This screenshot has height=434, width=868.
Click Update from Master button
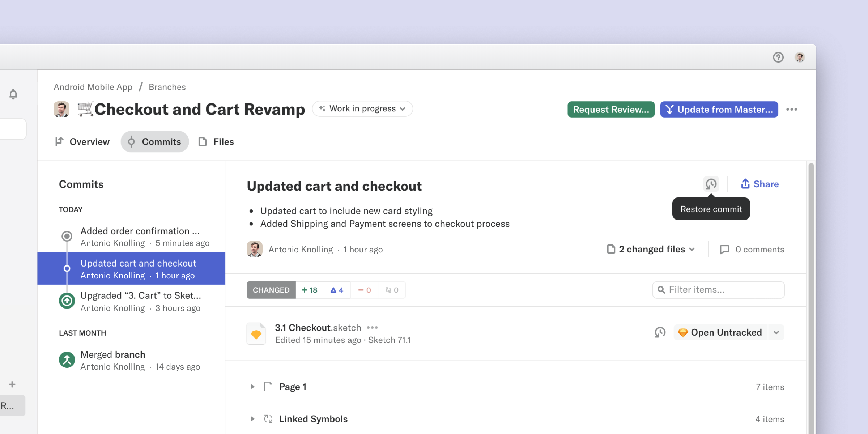[x=719, y=110]
